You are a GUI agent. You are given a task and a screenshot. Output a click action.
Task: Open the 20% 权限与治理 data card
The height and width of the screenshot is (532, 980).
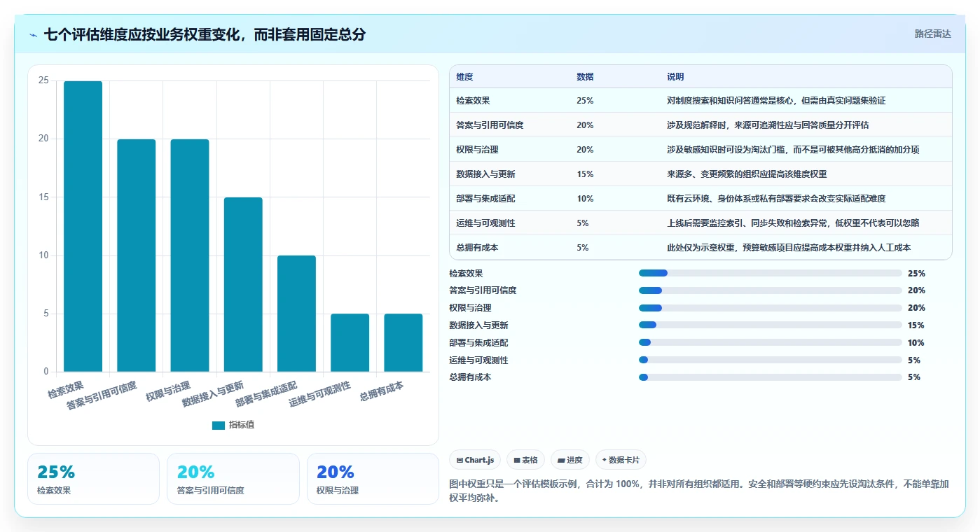(x=373, y=479)
